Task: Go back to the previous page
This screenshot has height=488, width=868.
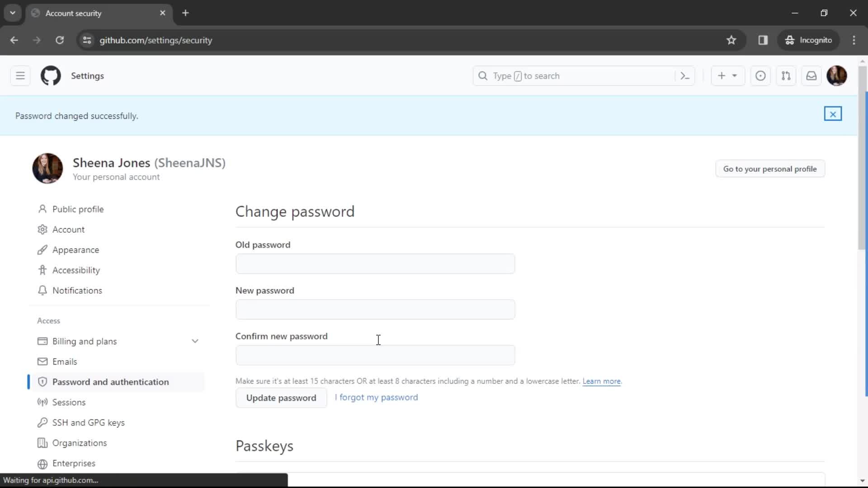Action: coord(14,40)
